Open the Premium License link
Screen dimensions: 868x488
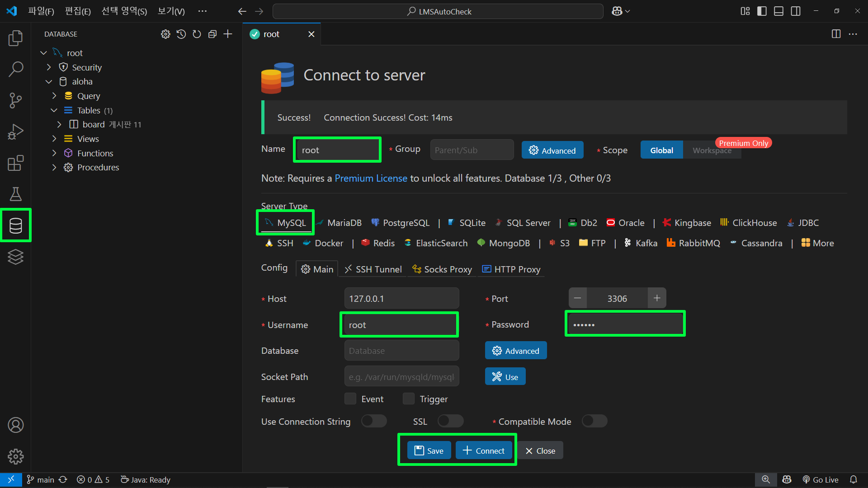(371, 178)
